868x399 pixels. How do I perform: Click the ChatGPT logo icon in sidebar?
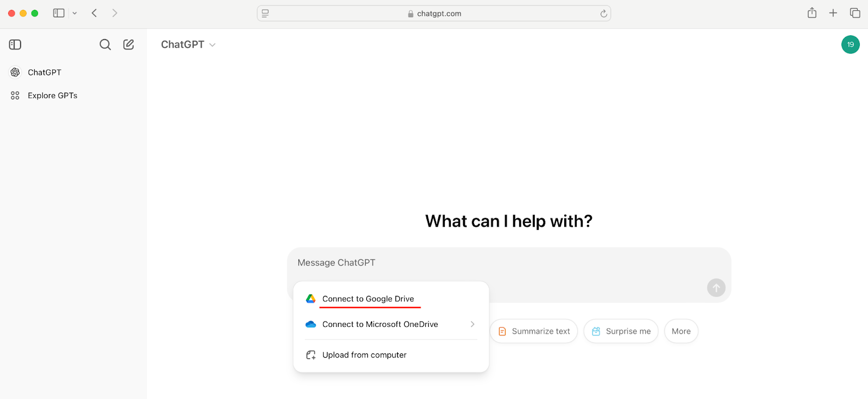(x=15, y=72)
